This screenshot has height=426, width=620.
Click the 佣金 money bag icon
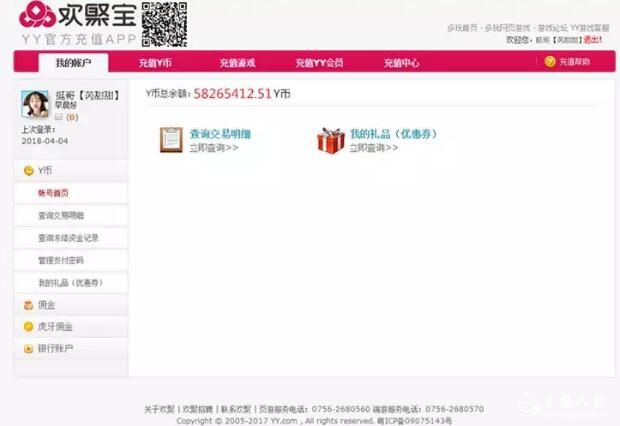(28, 305)
